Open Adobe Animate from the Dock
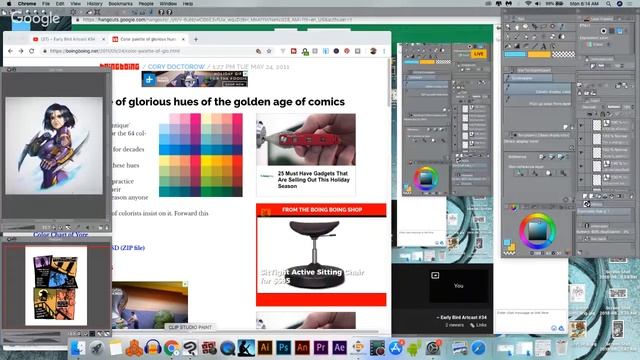The height and width of the screenshot is (360, 640). coord(302,348)
